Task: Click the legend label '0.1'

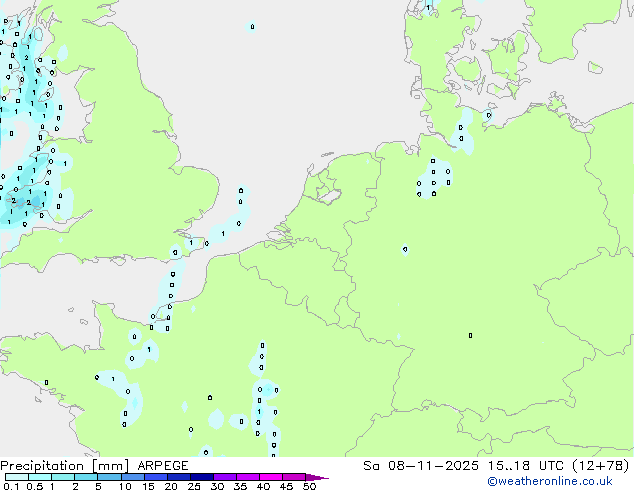Action: click(11, 486)
